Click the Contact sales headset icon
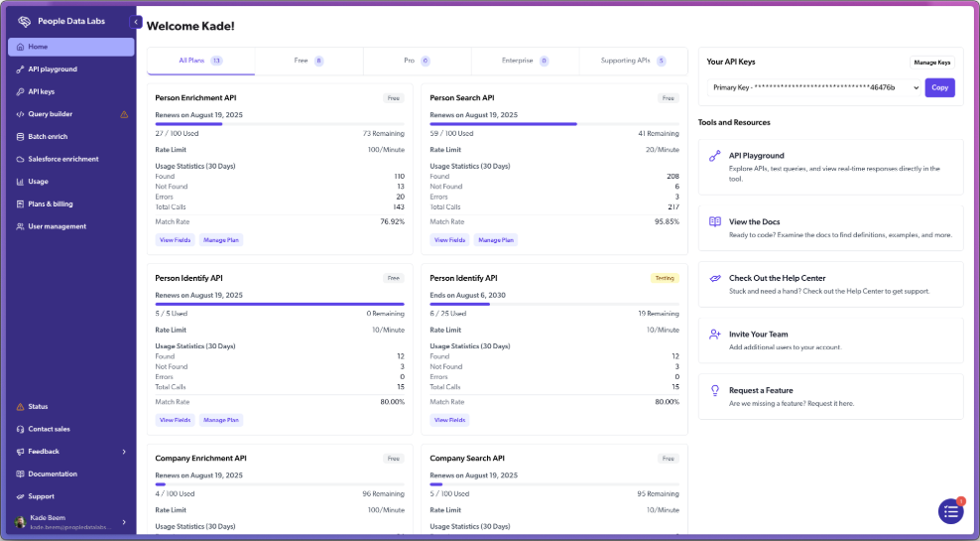 20,429
